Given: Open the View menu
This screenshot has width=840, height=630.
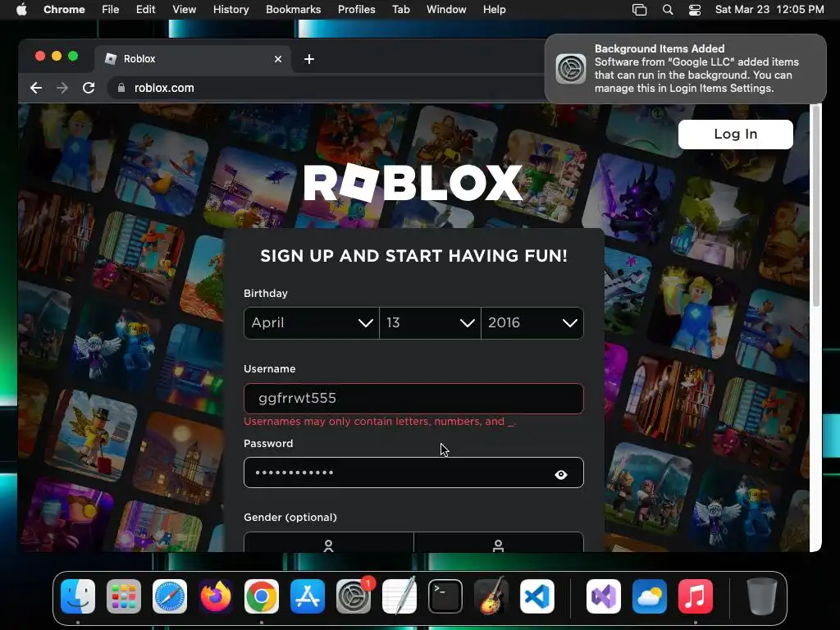Looking at the screenshot, I should pyautogui.click(x=185, y=10).
